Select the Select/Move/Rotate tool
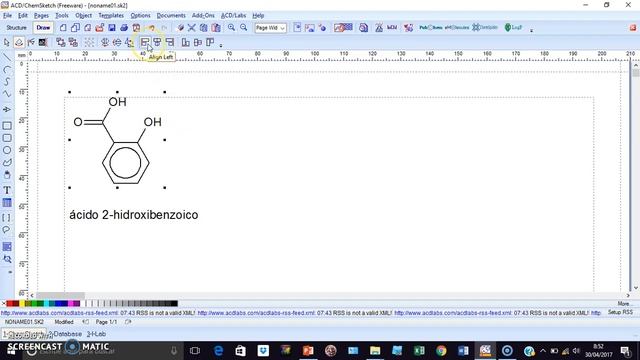This screenshot has width=640, height=360. pos(19,42)
